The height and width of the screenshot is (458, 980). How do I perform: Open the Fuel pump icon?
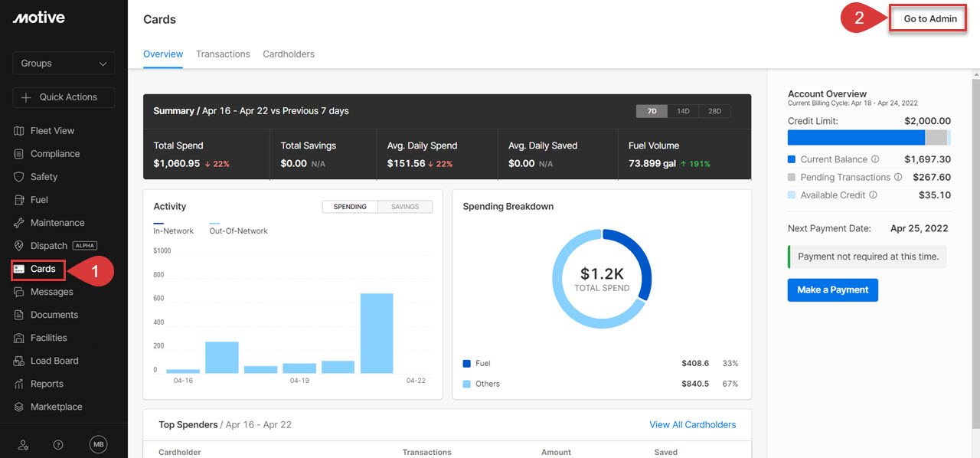pos(19,200)
